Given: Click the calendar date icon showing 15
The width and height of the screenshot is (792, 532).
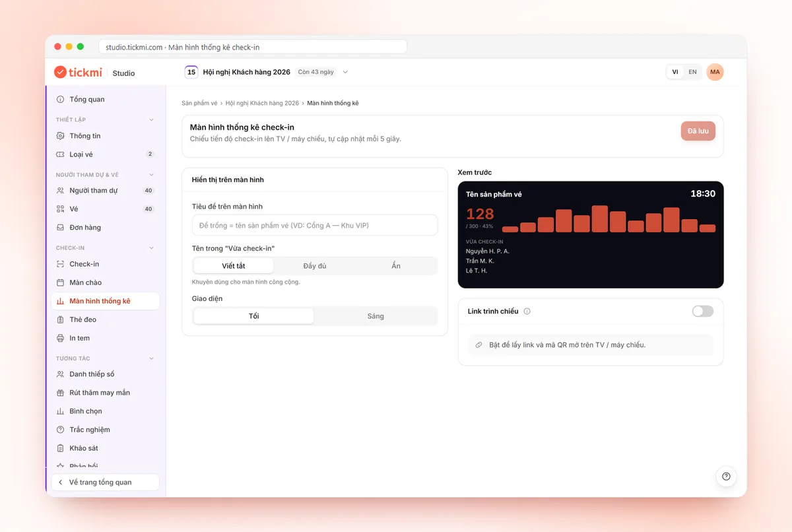Looking at the screenshot, I should pos(191,72).
